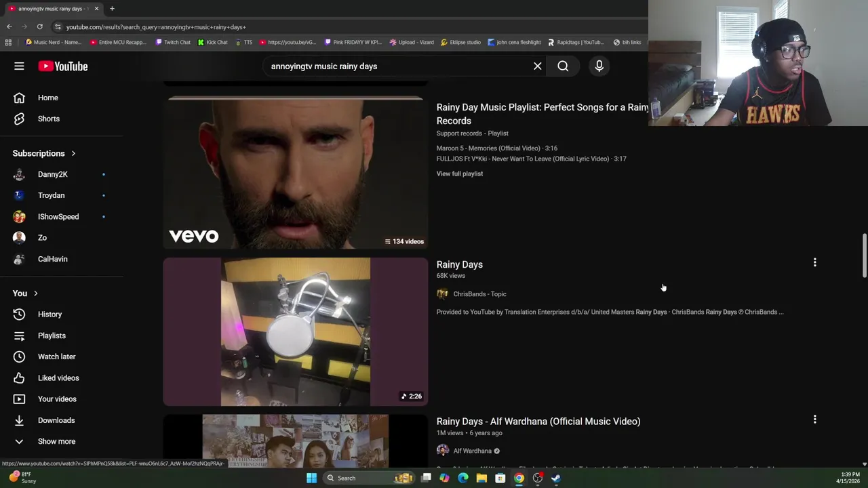Screen dimensions: 868x488
Task: Reload the page in Chrome
Action: click(x=39, y=26)
